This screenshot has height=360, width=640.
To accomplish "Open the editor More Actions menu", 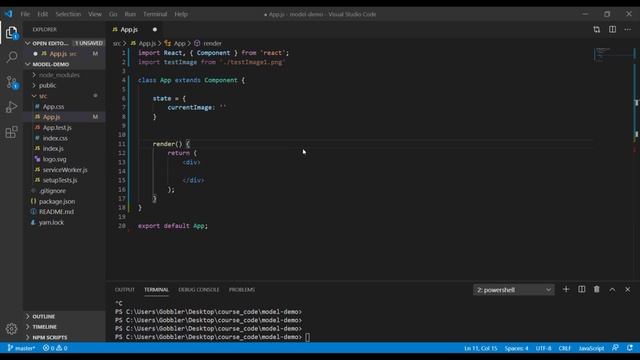I will click(x=628, y=29).
